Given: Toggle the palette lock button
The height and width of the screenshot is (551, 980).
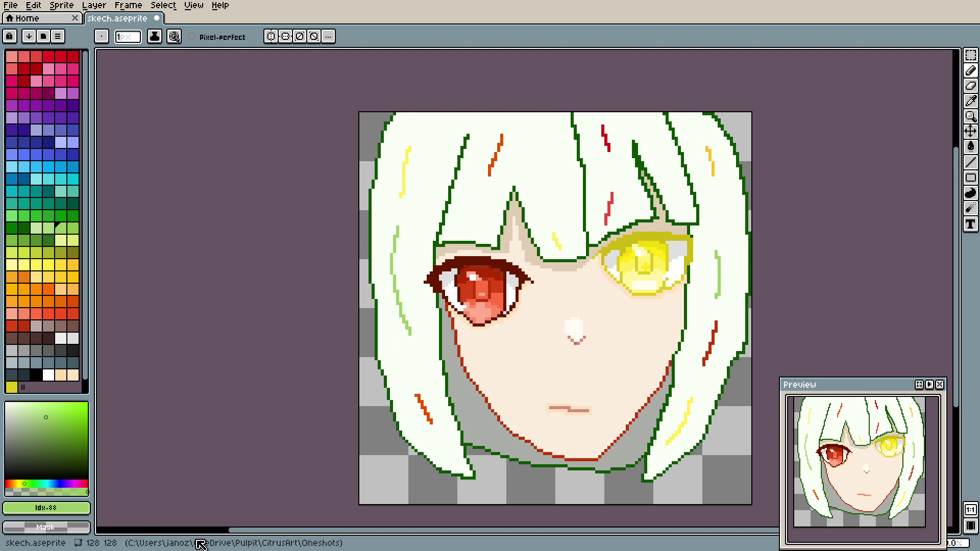Looking at the screenshot, I should coord(10,36).
